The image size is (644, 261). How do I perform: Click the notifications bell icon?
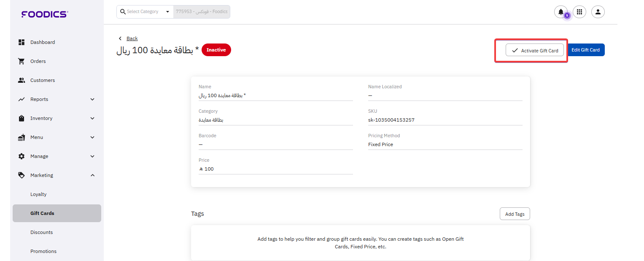tap(560, 12)
